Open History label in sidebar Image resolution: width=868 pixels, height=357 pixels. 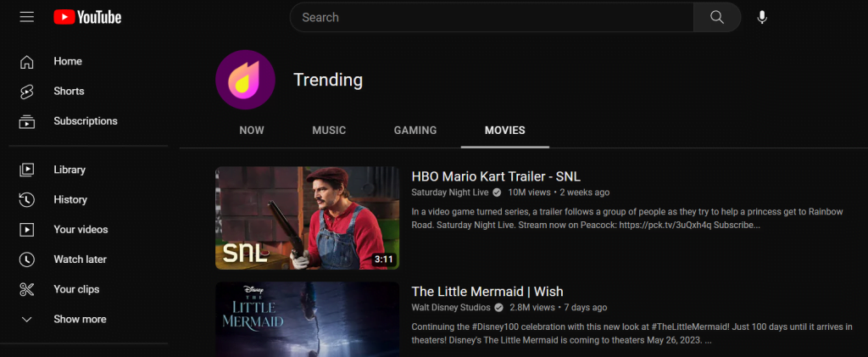click(x=70, y=200)
